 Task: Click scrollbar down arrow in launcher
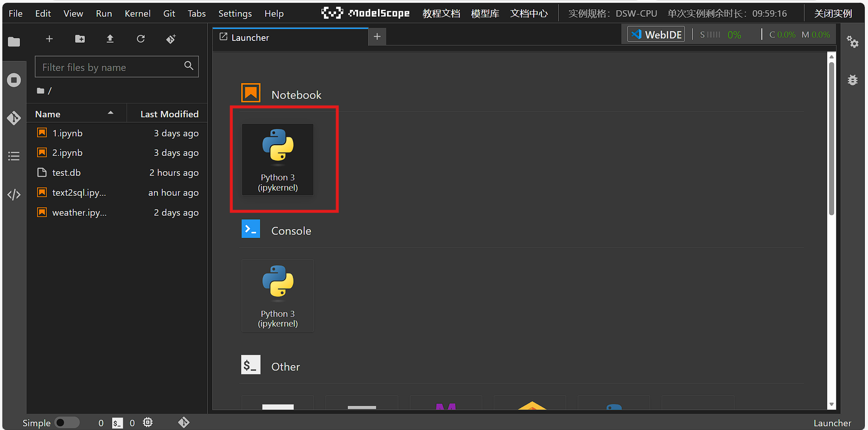coord(831,404)
